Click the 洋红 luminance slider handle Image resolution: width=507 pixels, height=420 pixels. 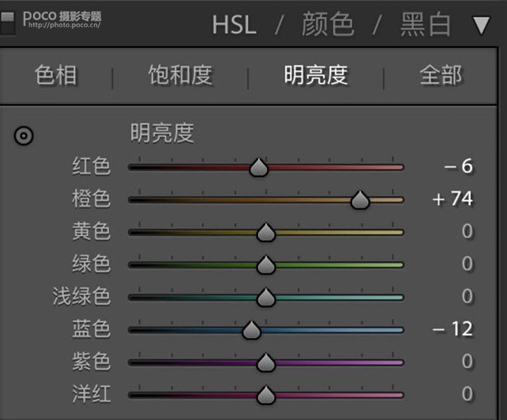[x=265, y=395]
